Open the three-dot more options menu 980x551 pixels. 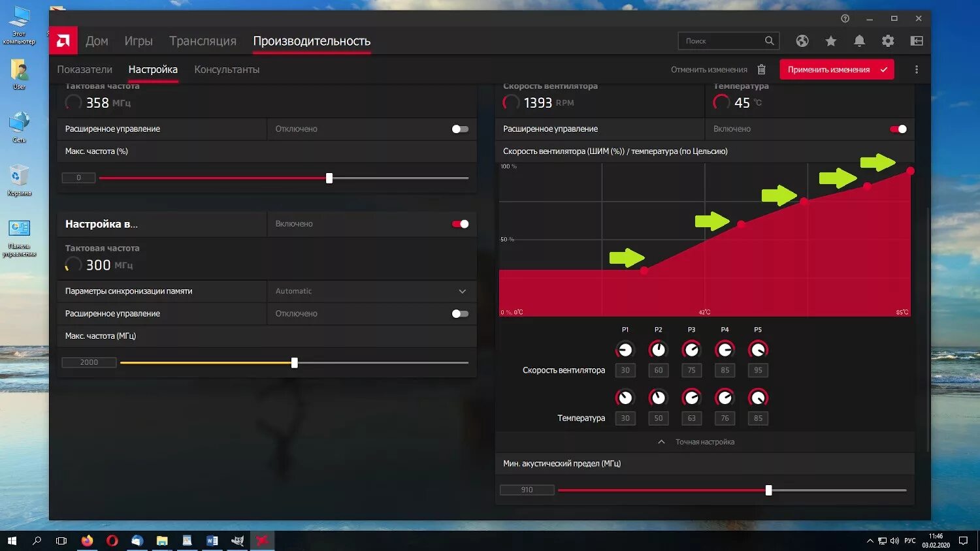(917, 69)
